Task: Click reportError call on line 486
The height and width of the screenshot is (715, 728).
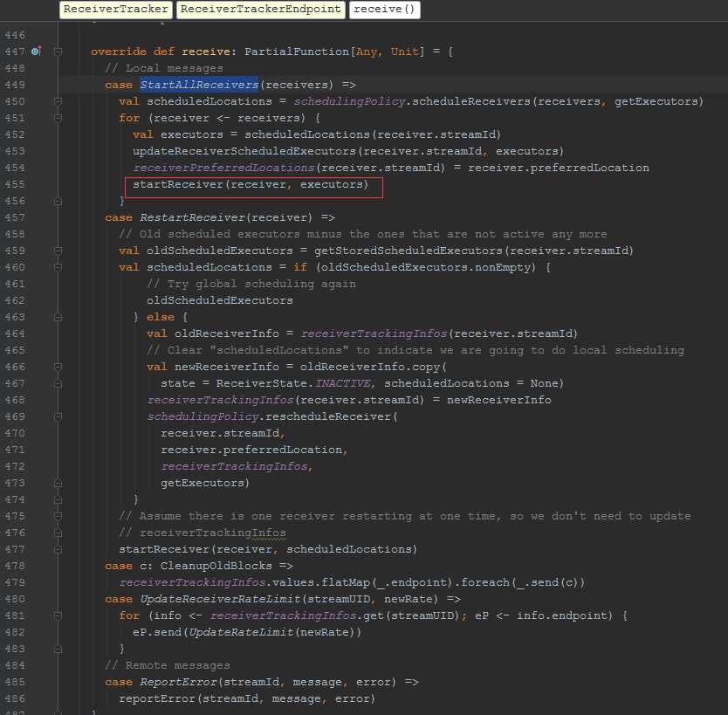Action: point(157,698)
